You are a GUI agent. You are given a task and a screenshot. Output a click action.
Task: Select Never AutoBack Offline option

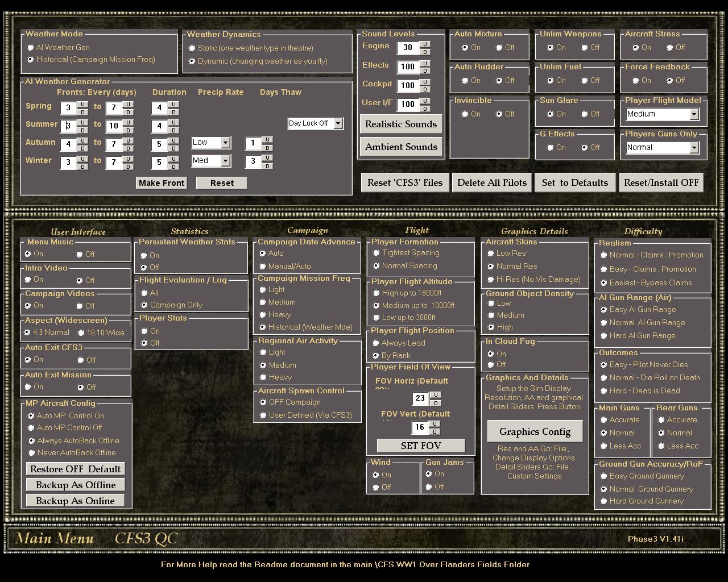(31, 453)
